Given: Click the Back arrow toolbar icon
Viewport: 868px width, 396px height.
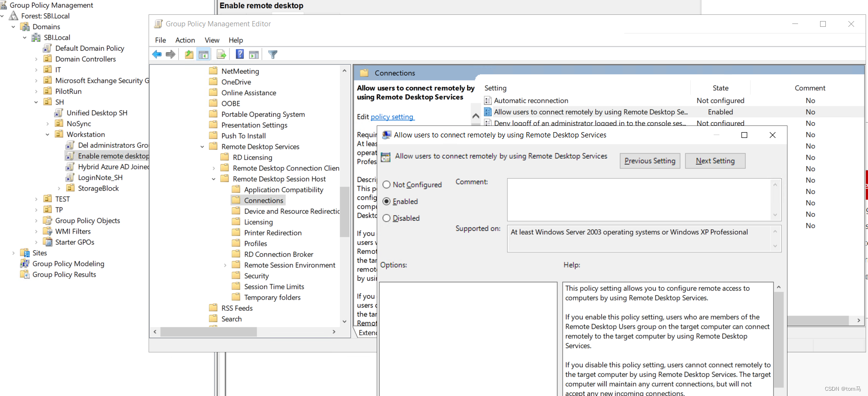Looking at the screenshot, I should (157, 55).
